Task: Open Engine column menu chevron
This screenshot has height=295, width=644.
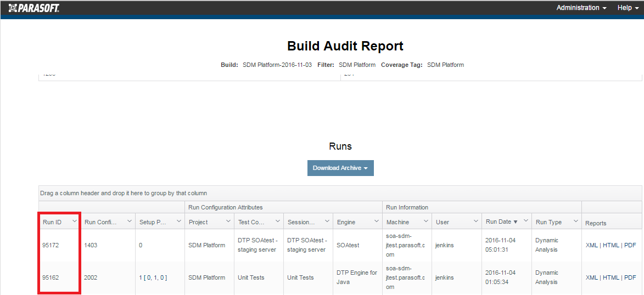Action: click(x=377, y=221)
